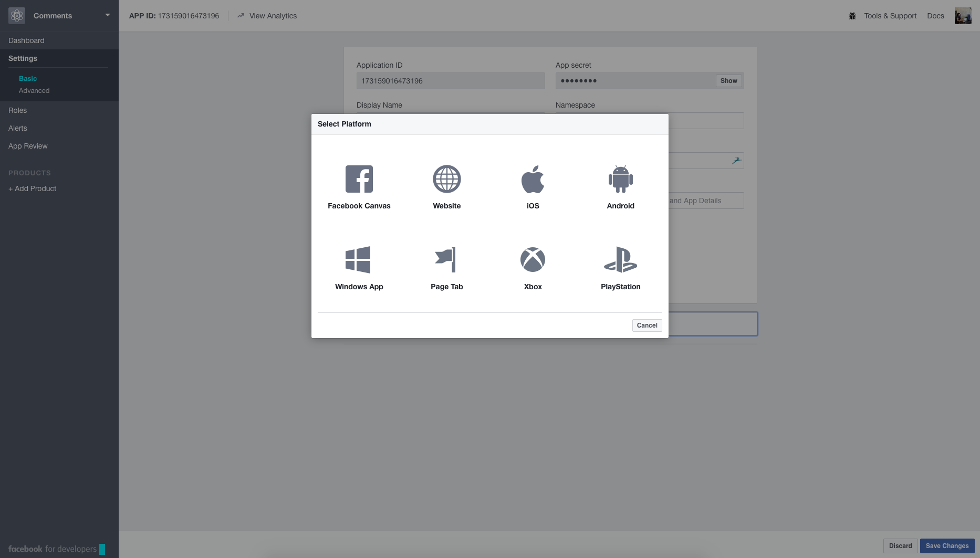Discard pending changes
The height and width of the screenshot is (558, 980).
point(900,546)
